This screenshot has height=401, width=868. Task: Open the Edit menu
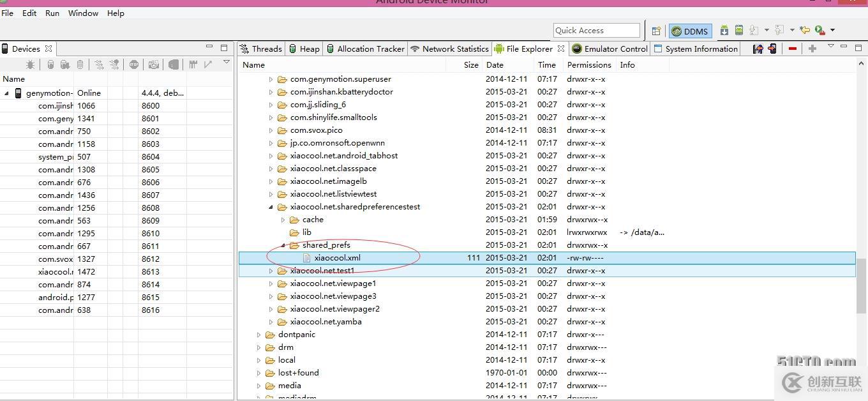[x=29, y=13]
